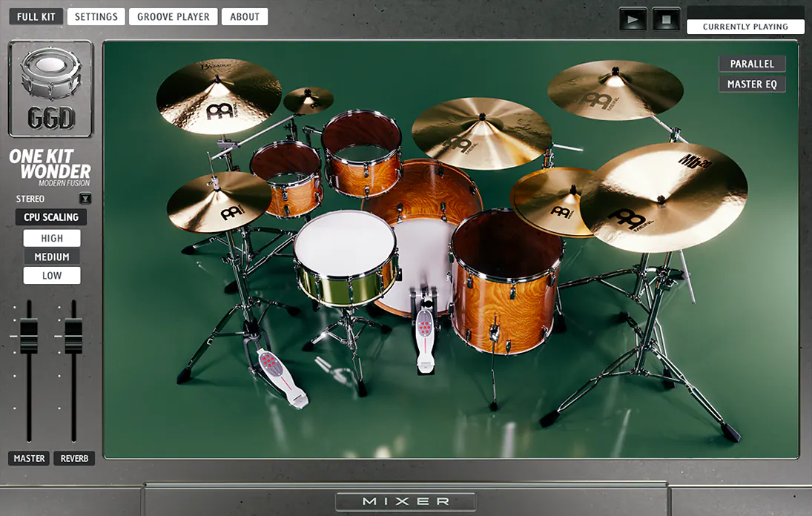The width and height of the screenshot is (812, 516).
Task: Switch to the GROOVE PLAYER tab
Action: [x=173, y=16]
